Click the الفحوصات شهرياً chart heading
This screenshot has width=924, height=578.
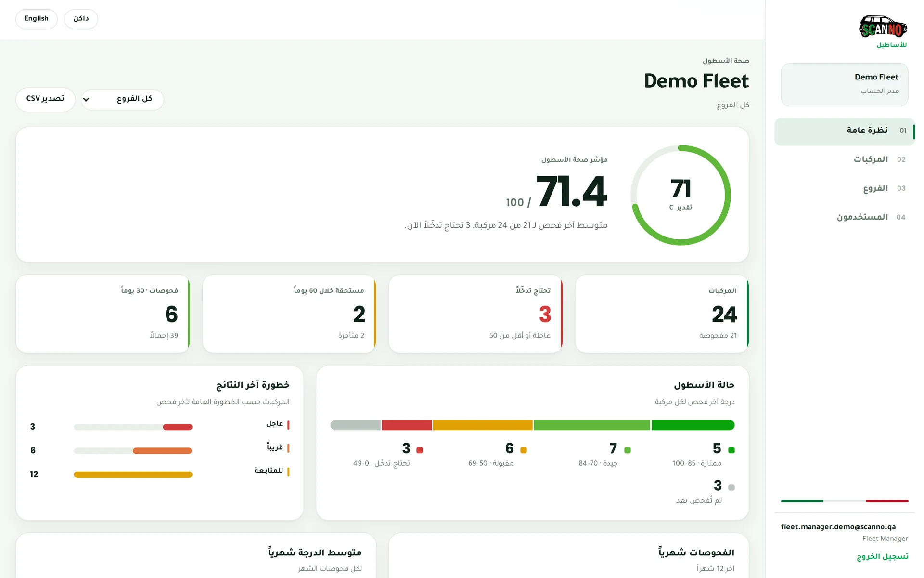pos(696,552)
